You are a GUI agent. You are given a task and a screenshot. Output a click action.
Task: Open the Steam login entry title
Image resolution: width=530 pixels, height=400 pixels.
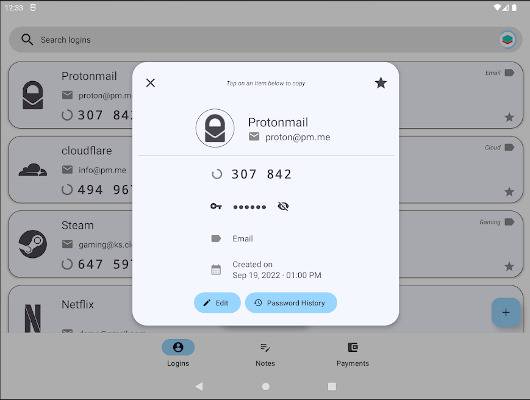click(77, 226)
